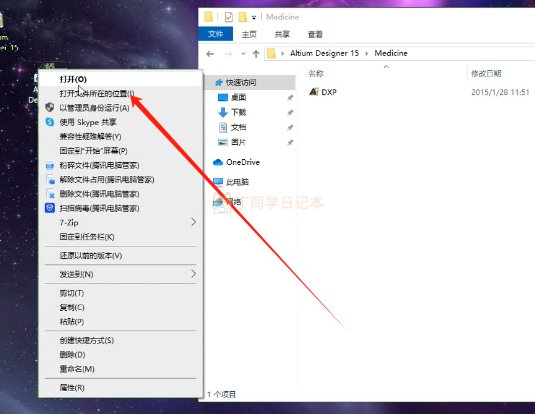
Task: Switch to the 查看 ribbon tab
Action: (315, 34)
